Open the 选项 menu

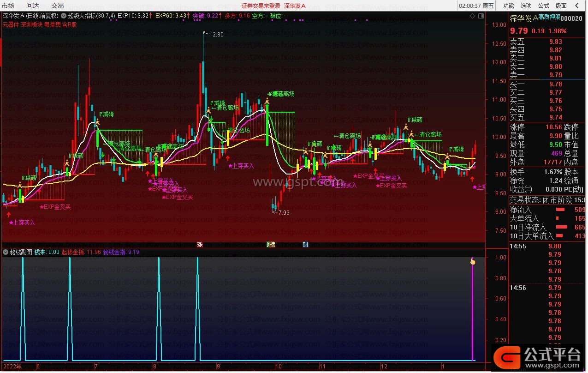pos(526,6)
